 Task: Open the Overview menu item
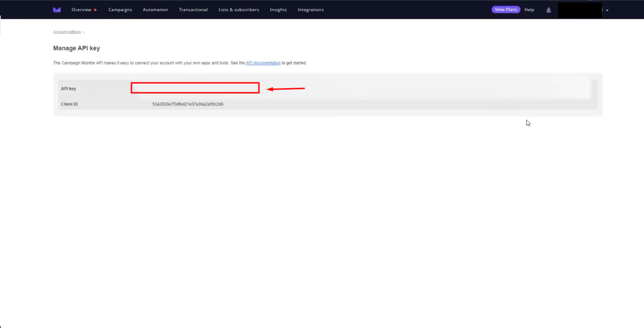(x=82, y=10)
